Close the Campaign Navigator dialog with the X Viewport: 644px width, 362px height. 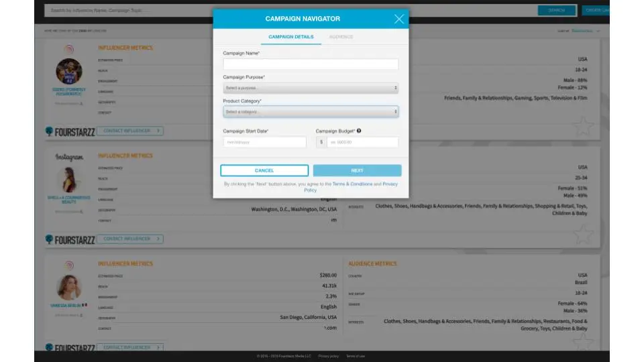click(399, 19)
